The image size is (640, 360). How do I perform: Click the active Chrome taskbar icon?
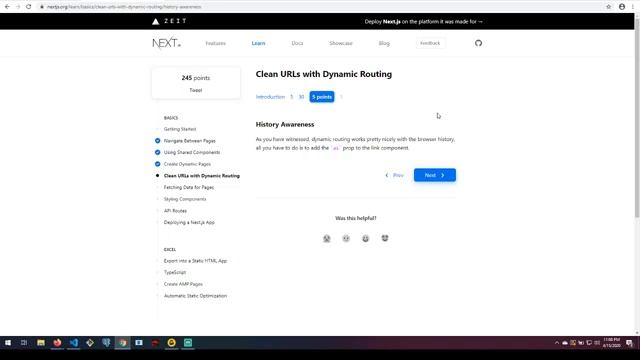[x=122, y=342]
